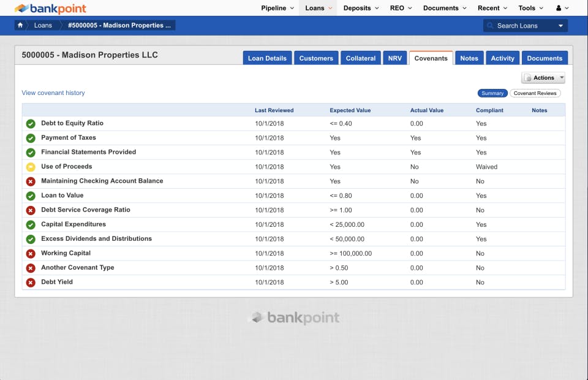Click red X icon for Maintaining Checking Account Balance
Viewport: 588px width, 380px height.
click(31, 181)
